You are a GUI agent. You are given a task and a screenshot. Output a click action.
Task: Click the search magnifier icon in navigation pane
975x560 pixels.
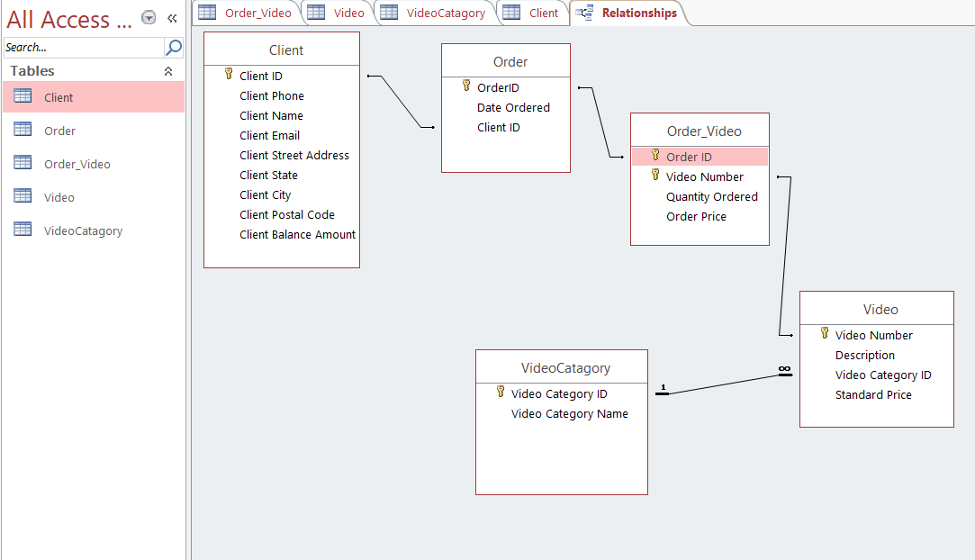click(x=174, y=47)
